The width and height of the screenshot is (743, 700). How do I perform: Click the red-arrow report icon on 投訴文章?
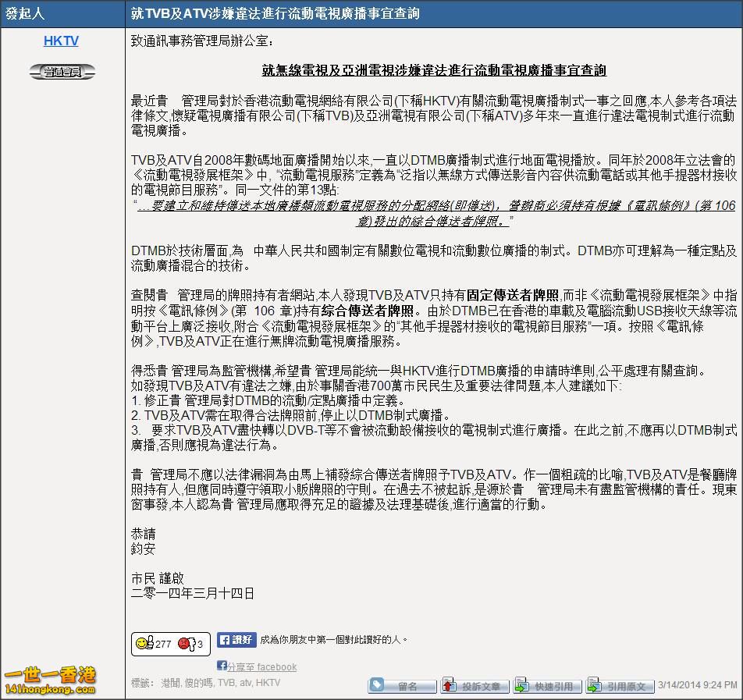click(449, 684)
